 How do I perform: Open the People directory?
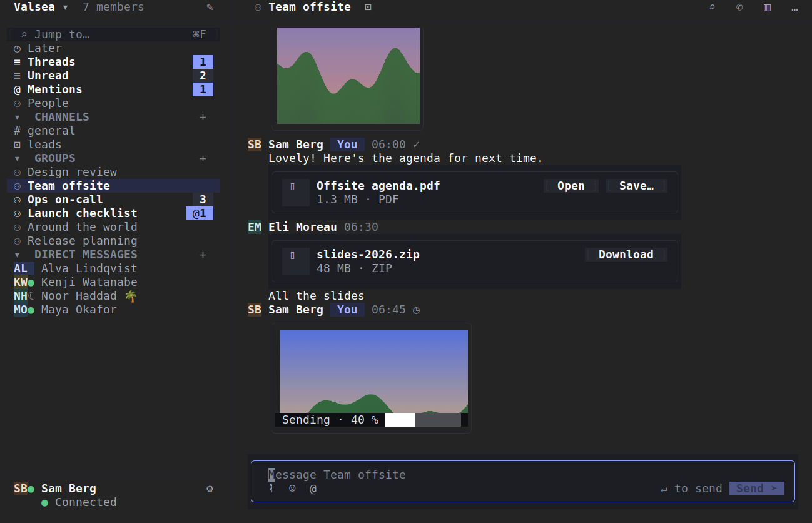113,103
